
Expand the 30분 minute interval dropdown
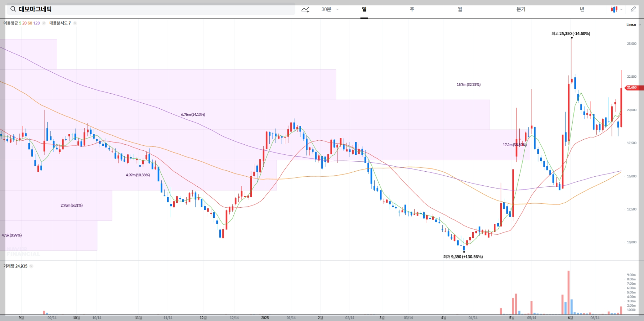point(330,9)
